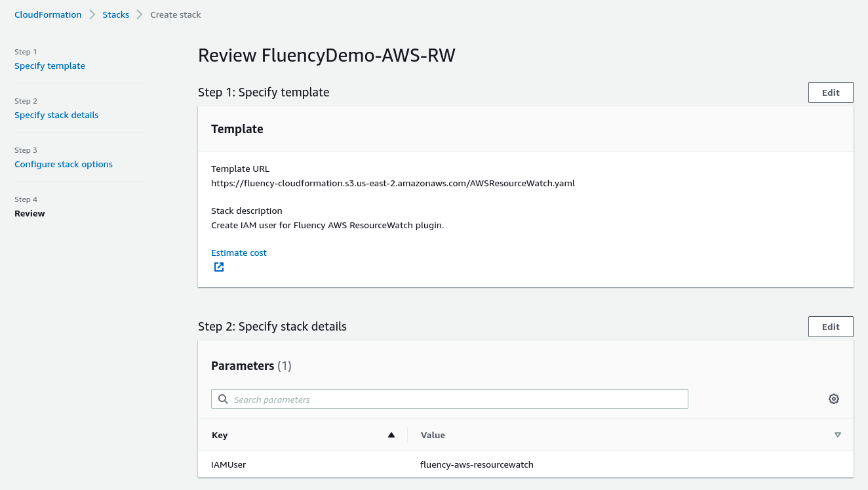Click the search magnifier icon in parameters
Viewport: 868px width, 490px height.
click(x=223, y=399)
